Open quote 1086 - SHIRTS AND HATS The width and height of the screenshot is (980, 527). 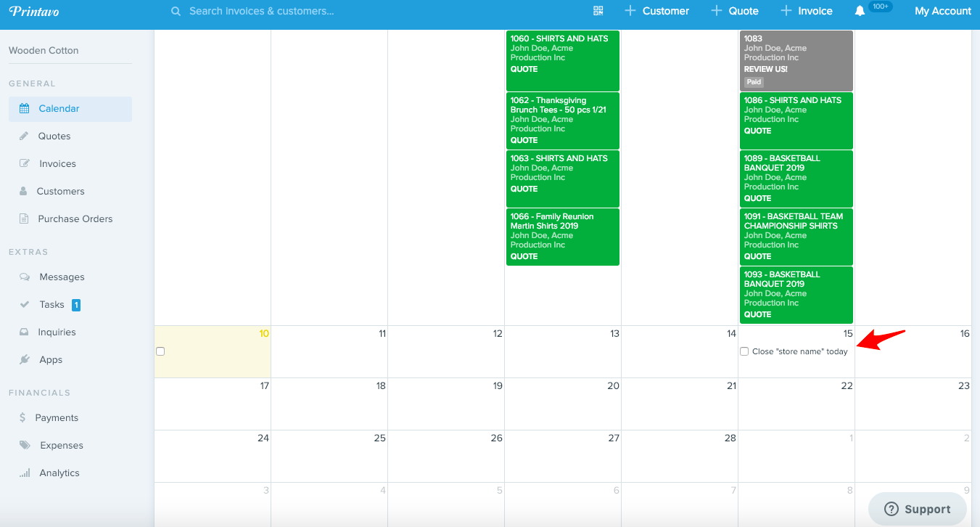[796, 120]
